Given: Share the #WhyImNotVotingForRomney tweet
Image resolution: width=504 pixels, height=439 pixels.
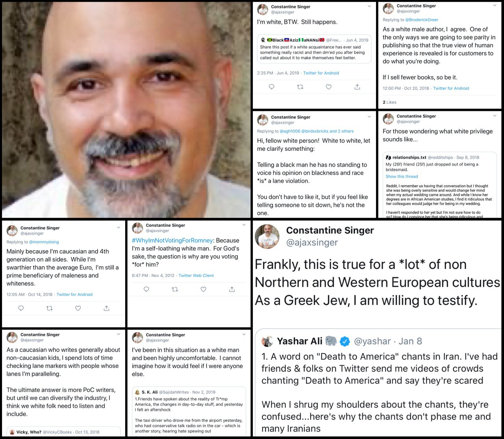Looking at the screenshot, I should pyautogui.click(x=232, y=289).
